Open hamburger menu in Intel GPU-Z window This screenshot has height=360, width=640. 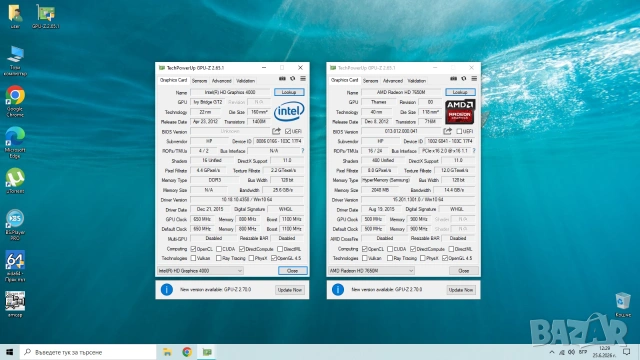coord(303,79)
